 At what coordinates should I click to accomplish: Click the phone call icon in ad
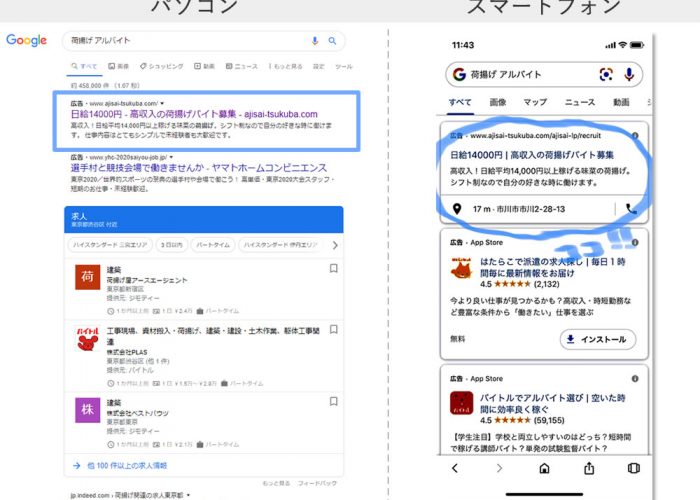[x=631, y=208]
